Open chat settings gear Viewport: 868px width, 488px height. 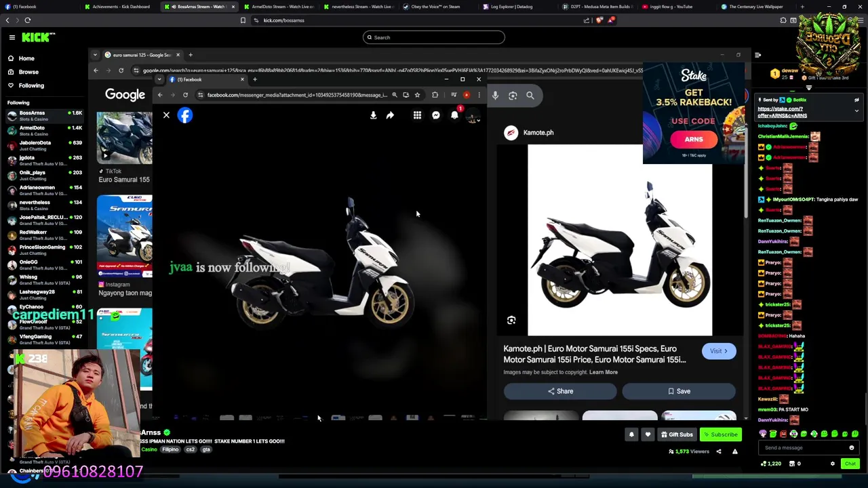(833, 464)
